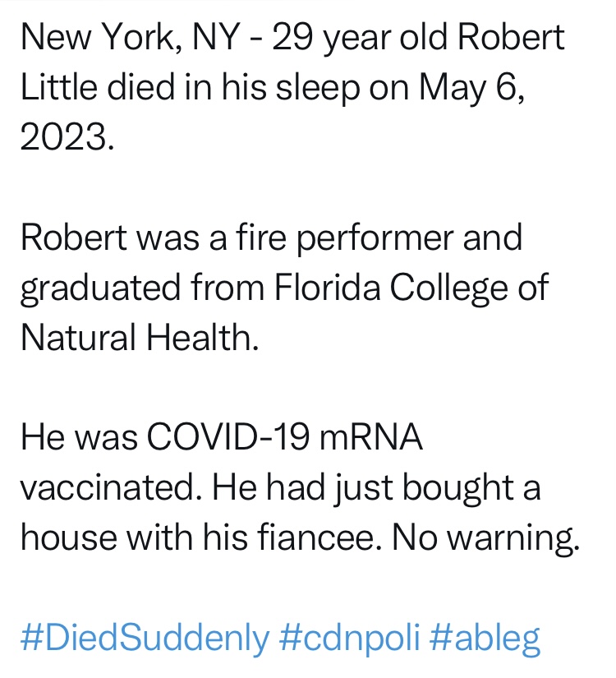This screenshot has width=616, height=678.
Task: Click the text 'COVID-19 mRNA'
Action: pos(284,437)
